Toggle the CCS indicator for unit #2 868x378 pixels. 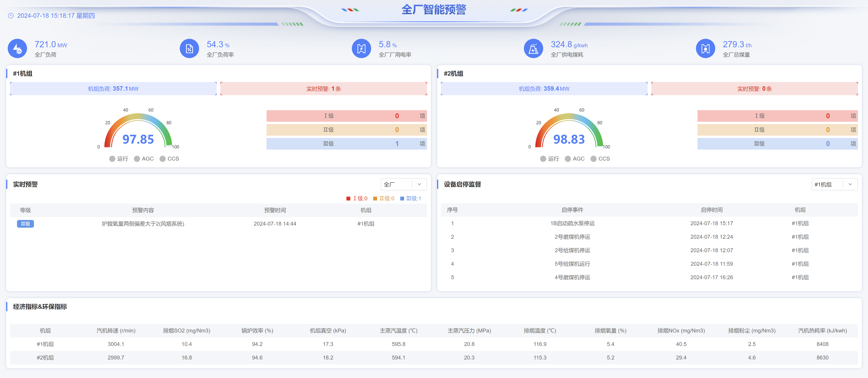[593, 159]
